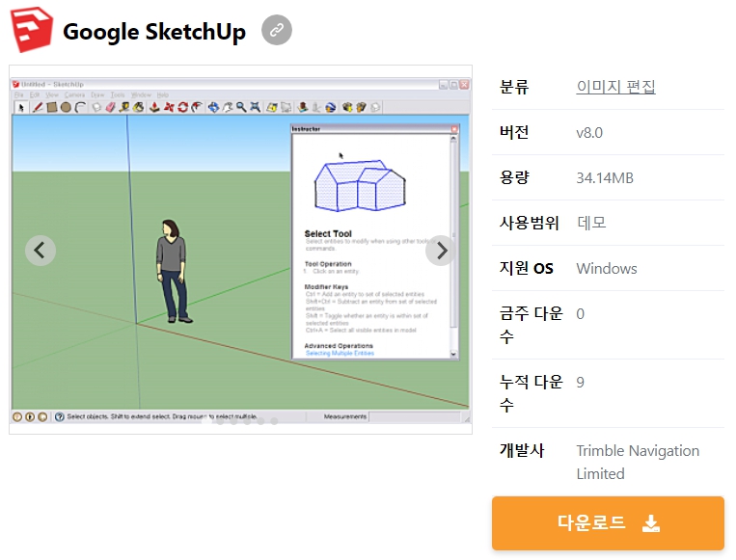Screen dimensions: 736x560
Task: Click the 'Modifier Keys' heading in Instructor
Action: pos(326,286)
